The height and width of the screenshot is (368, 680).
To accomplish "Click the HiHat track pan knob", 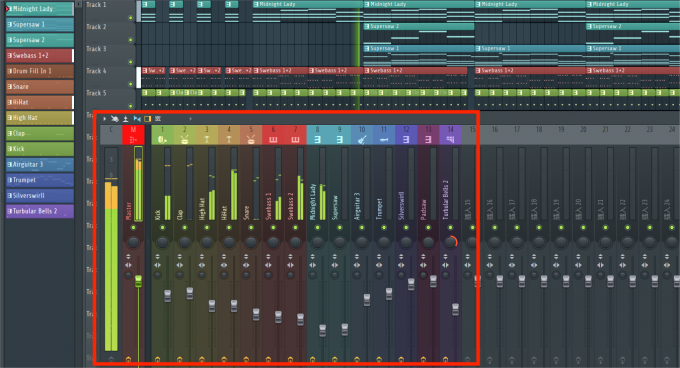I will [x=229, y=242].
